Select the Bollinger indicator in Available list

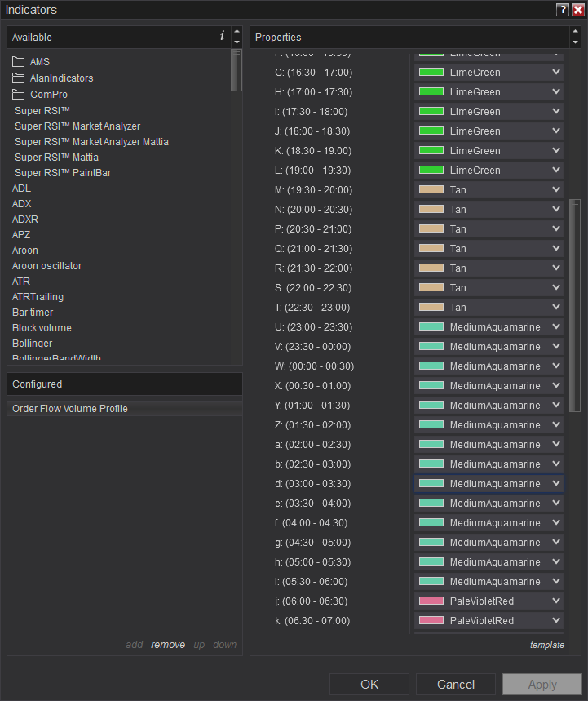click(x=32, y=344)
